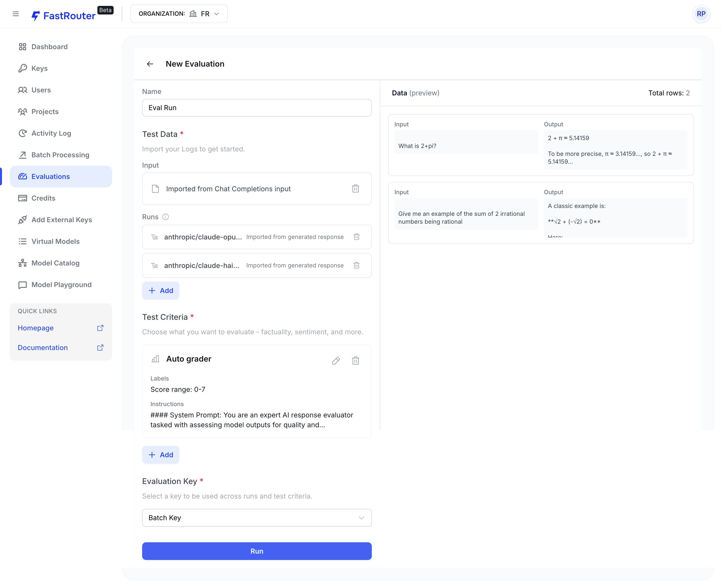722x588 pixels.
Task: Delete the imported Chat Completions input
Action: coord(355,189)
